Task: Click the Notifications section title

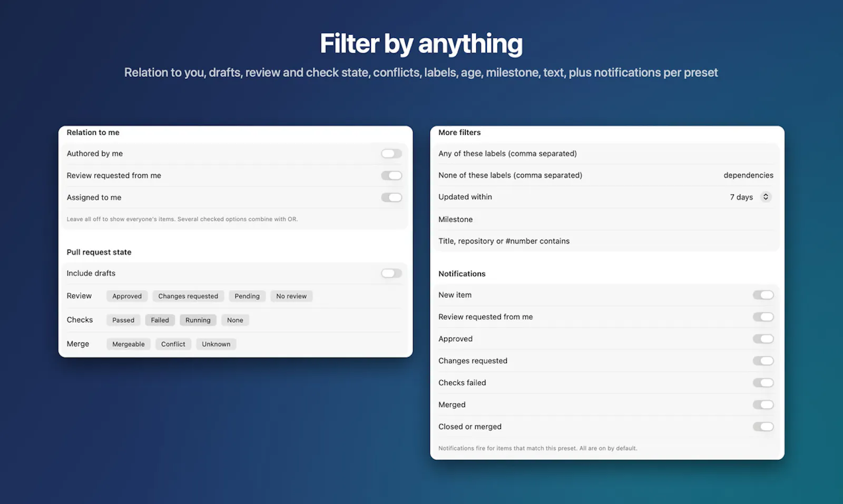Action: click(462, 274)
